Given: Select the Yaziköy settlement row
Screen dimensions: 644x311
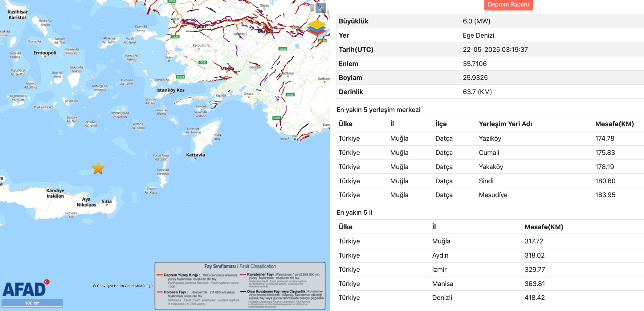Looking at the screenshot, I should coord(490,139).
